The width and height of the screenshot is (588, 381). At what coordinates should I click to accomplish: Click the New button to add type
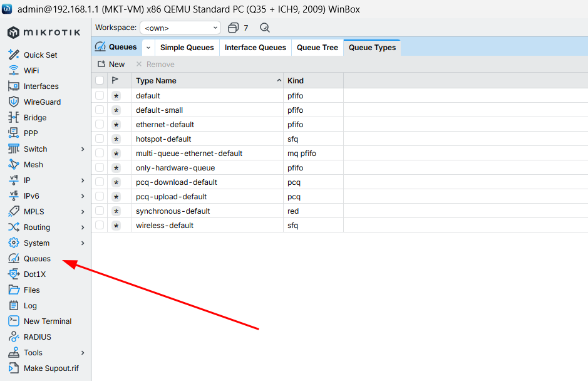111,64
